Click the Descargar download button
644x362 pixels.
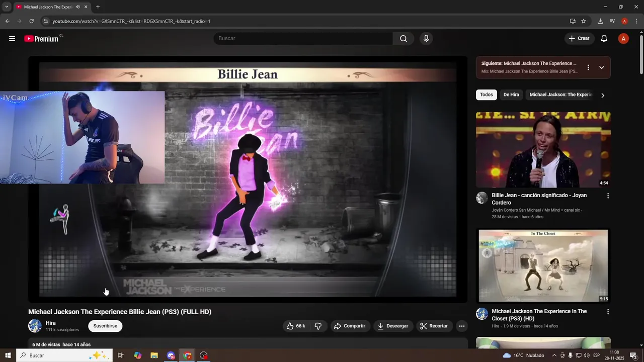(393, 326)
